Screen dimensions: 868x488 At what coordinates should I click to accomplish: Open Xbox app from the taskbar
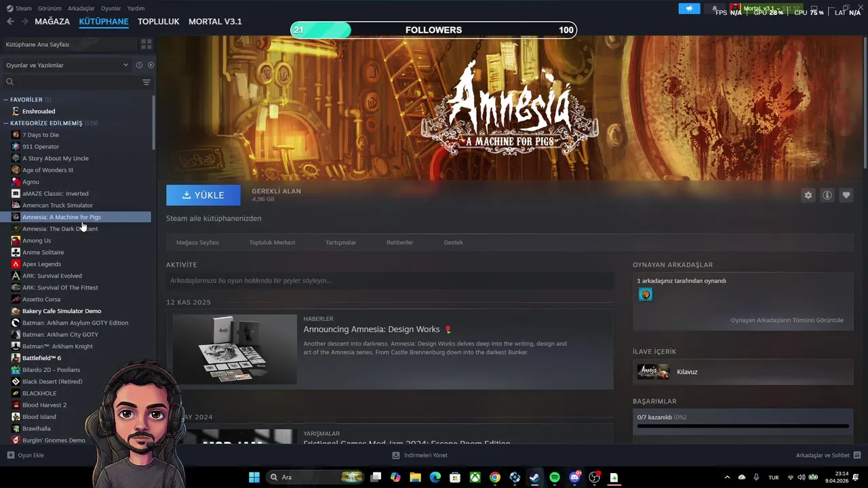point(475,477)
